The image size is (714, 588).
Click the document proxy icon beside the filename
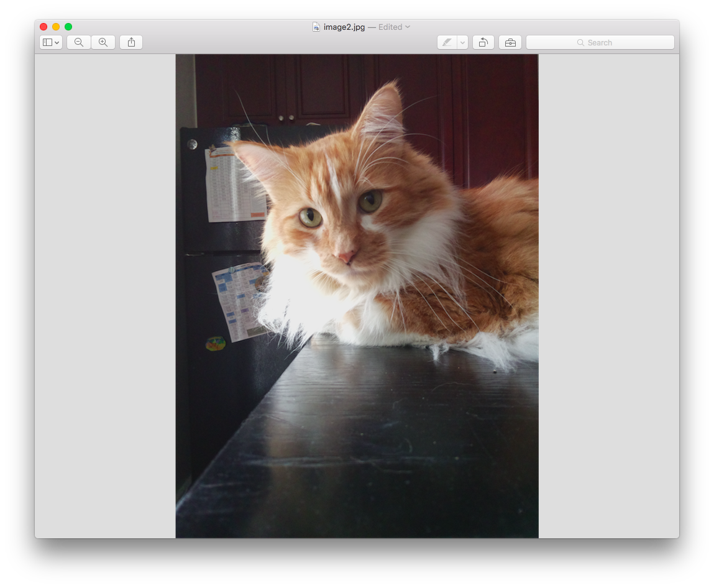(x=316, y=27)
